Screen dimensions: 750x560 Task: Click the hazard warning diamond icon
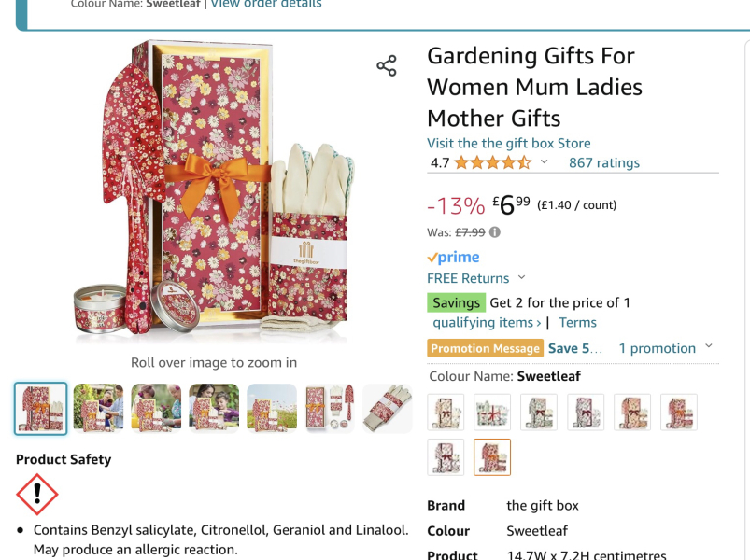pos(37,495)
